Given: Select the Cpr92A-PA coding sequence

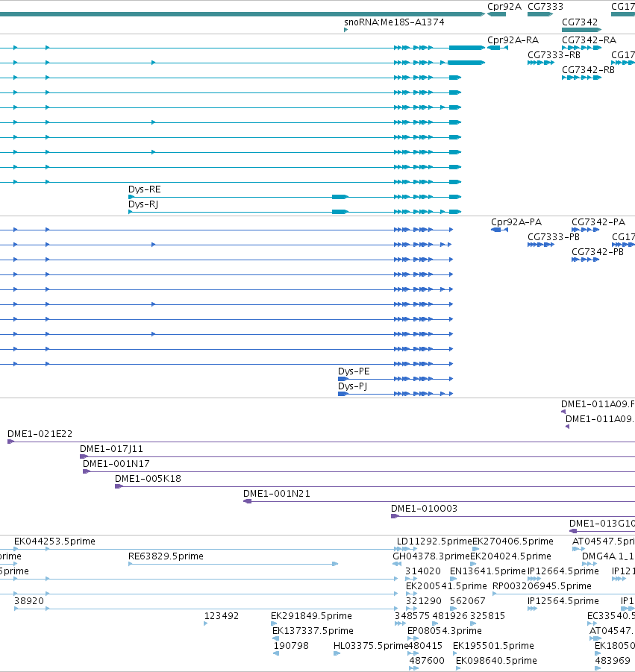Looking at the screenshot, I should (516, 222).
